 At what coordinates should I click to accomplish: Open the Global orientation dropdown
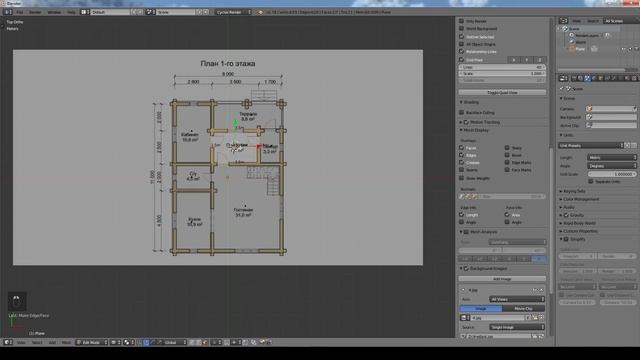175,342
